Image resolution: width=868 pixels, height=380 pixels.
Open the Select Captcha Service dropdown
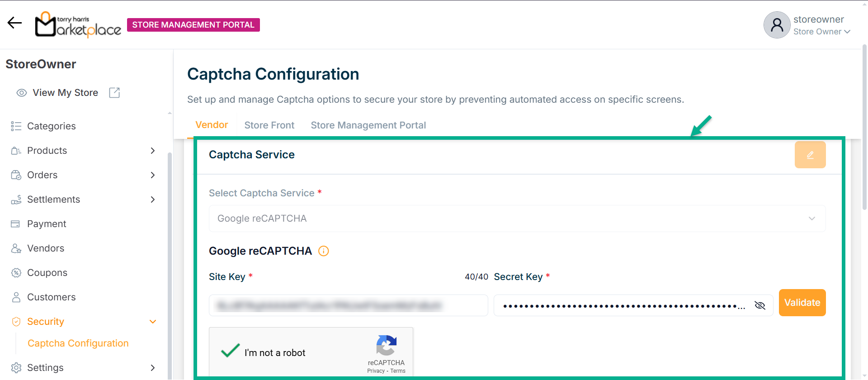(517, 218)
